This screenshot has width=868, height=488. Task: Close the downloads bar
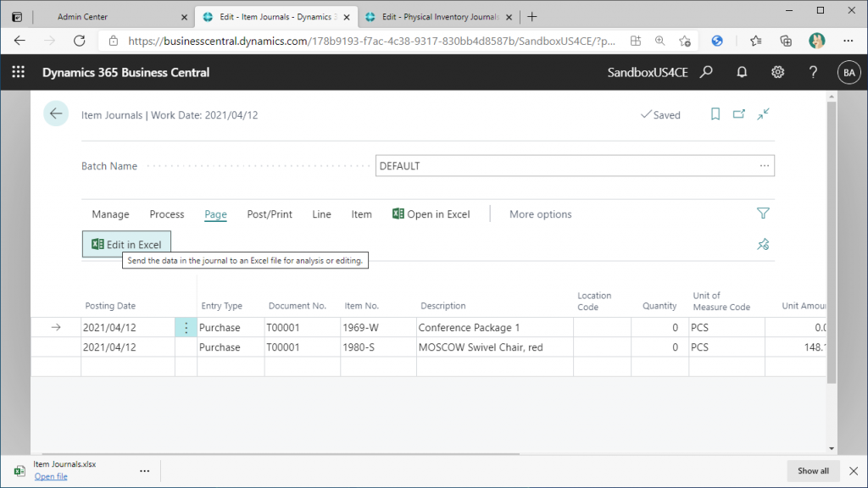854,471
